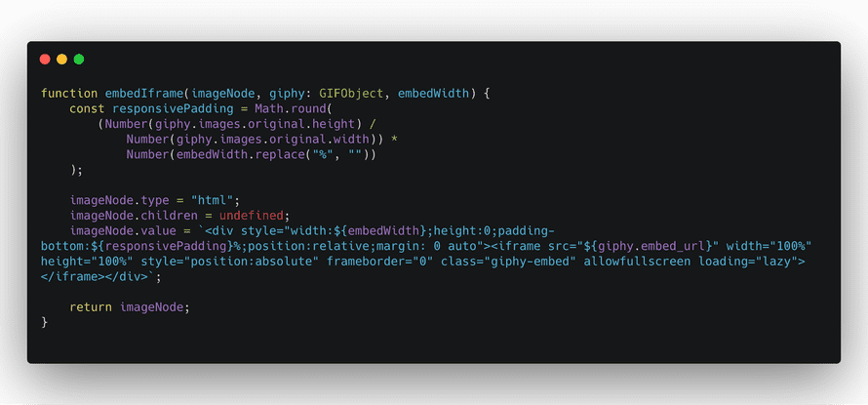Click giphy.images.original.height expression

[255, 124]
